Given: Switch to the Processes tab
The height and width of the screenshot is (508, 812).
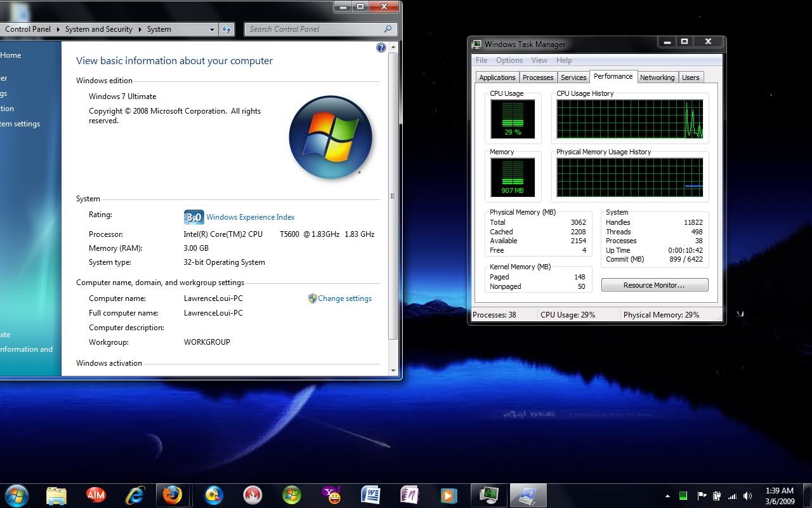Looking at the screenshot, I should point(538,77).
